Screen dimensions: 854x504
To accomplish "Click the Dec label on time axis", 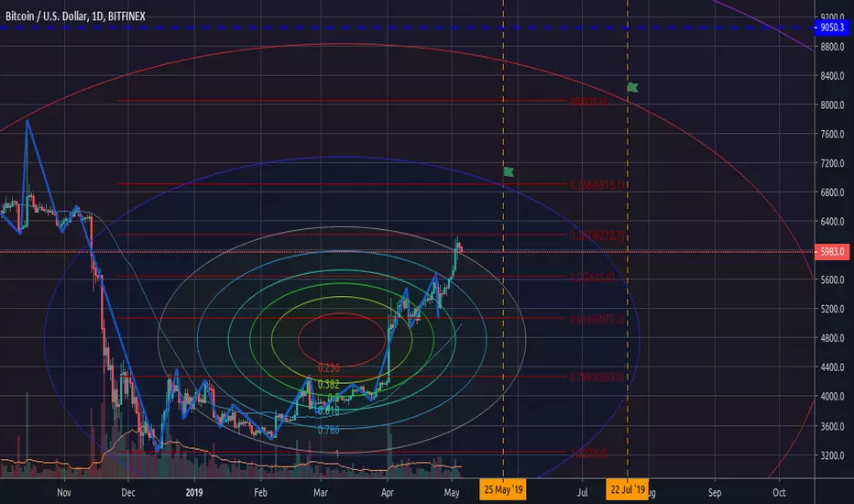I will [128, 493].
